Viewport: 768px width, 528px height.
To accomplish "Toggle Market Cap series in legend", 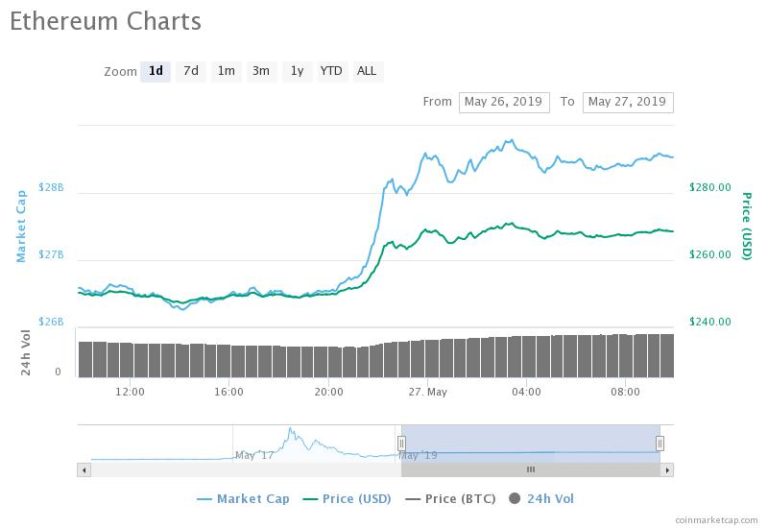I will [x=243, y=499].
